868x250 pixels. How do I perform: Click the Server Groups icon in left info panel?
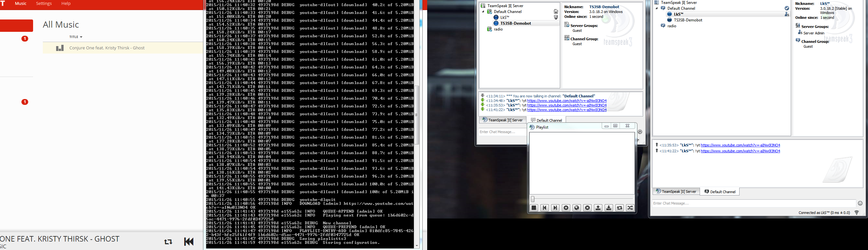click(567, 25)
